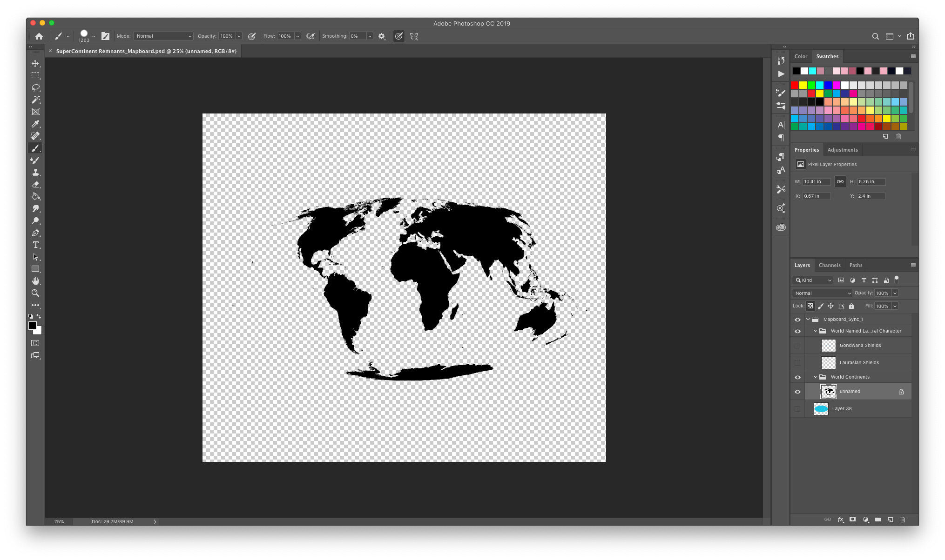Open the Color panel tab
The height and width of the screenshot is (560, 945).
point(801,56)
